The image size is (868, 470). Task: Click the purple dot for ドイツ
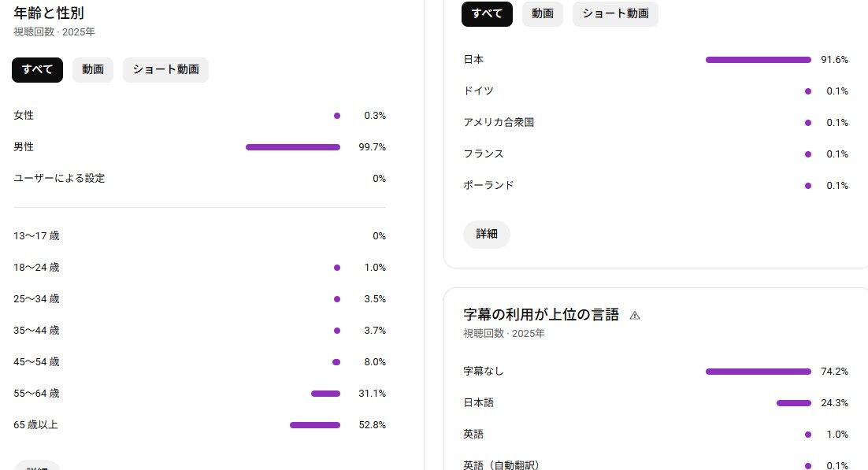(x=808, y=91)
